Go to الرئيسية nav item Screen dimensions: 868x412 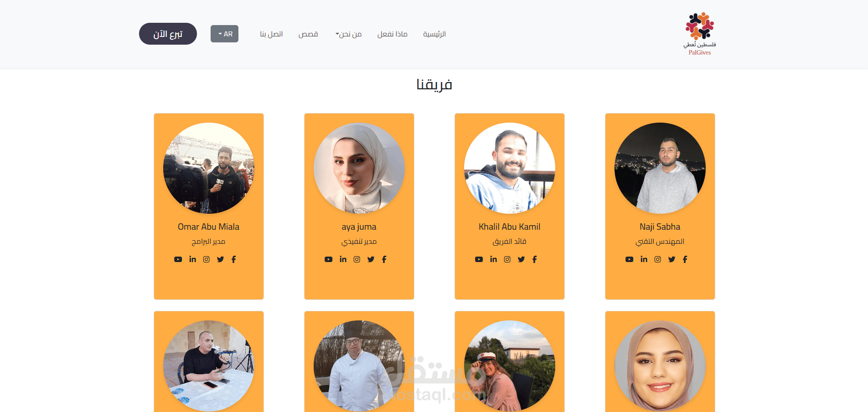click(434, 34)
